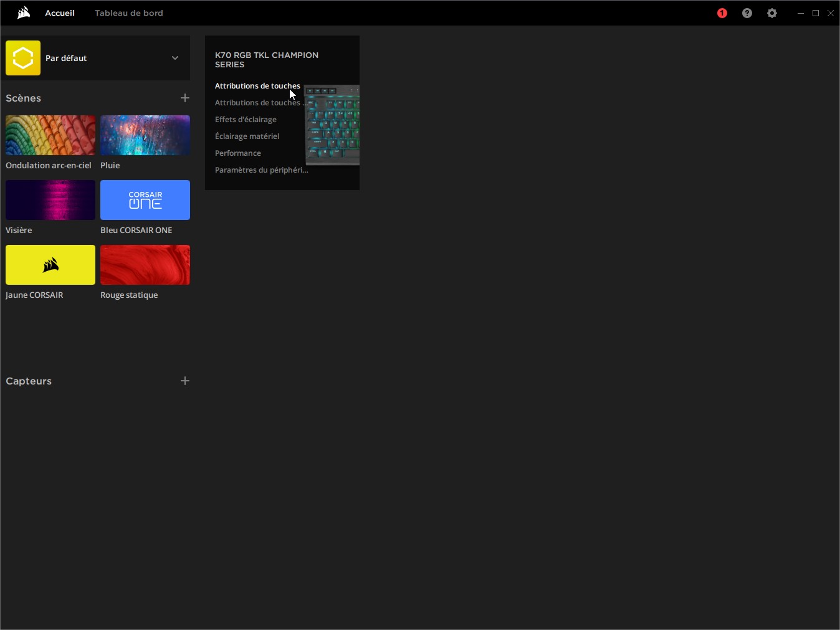This screenshot has height=630, width=840.
Task: Maximize the iCUE window
Action: [816, 13]
